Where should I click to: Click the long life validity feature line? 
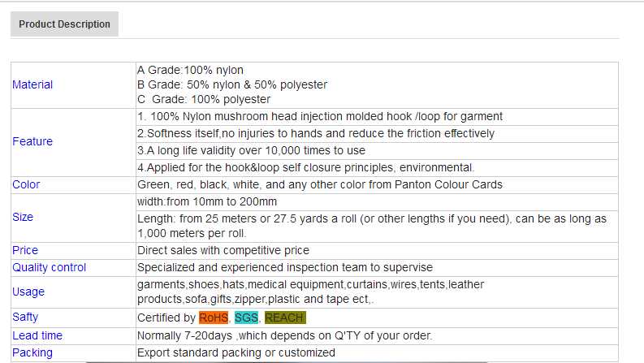[251, 150]
